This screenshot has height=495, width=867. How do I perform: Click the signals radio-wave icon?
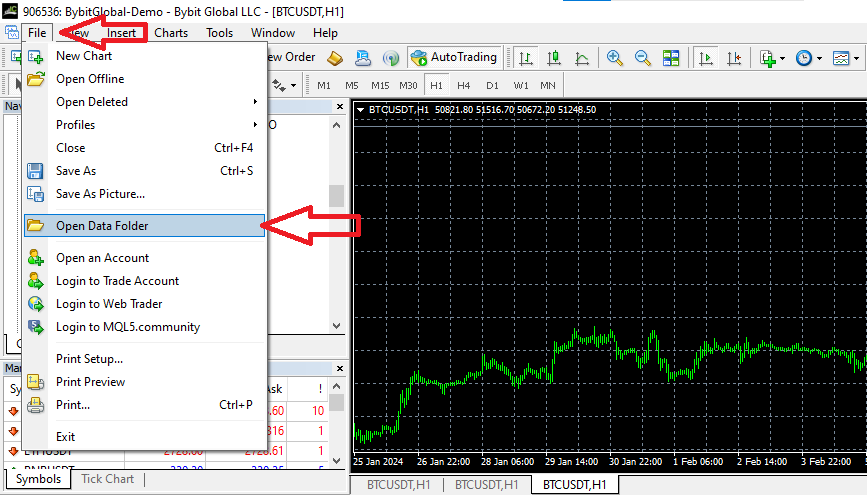pos(391,58)
